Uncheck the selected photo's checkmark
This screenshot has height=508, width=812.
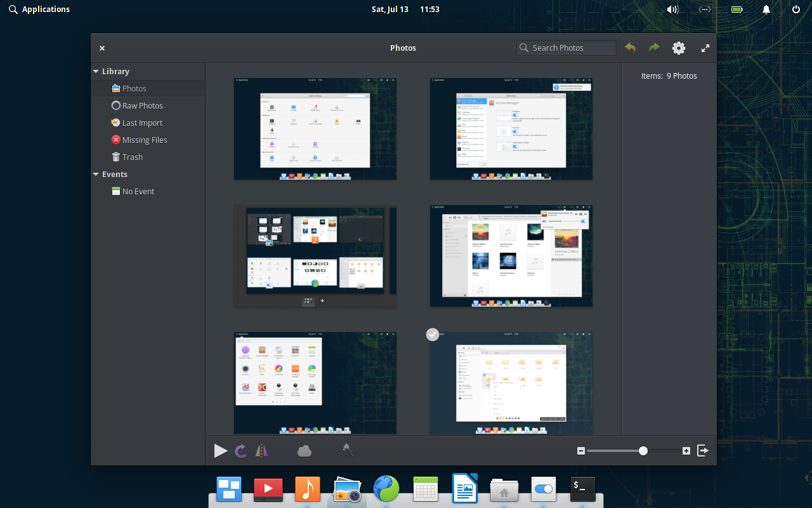click(x=433, y=334)
